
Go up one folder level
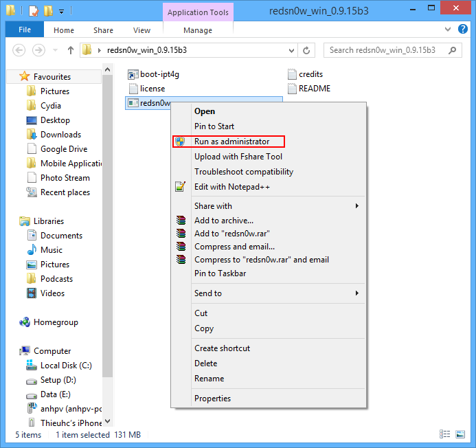pyautogui.click(x=71, y=50)
